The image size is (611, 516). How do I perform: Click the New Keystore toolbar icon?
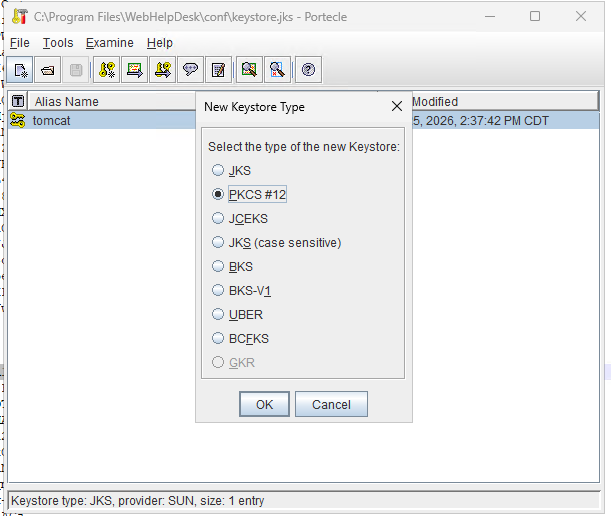point(19,70)
